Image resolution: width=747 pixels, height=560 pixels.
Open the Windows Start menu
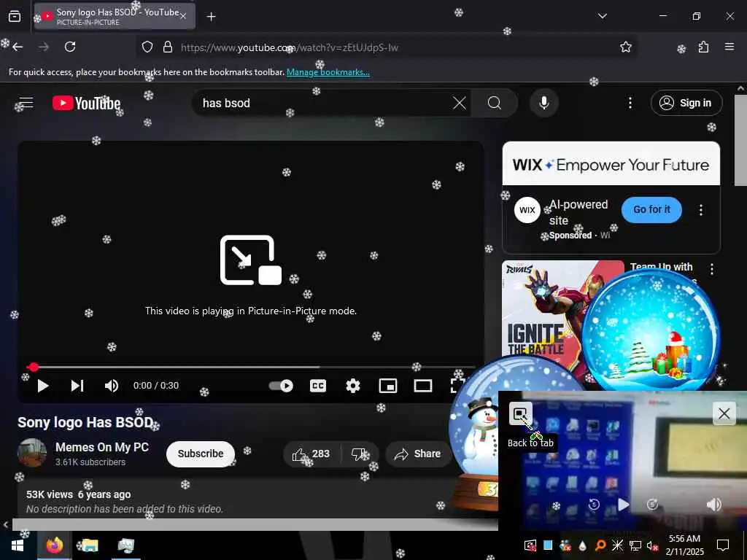(18, 545)
